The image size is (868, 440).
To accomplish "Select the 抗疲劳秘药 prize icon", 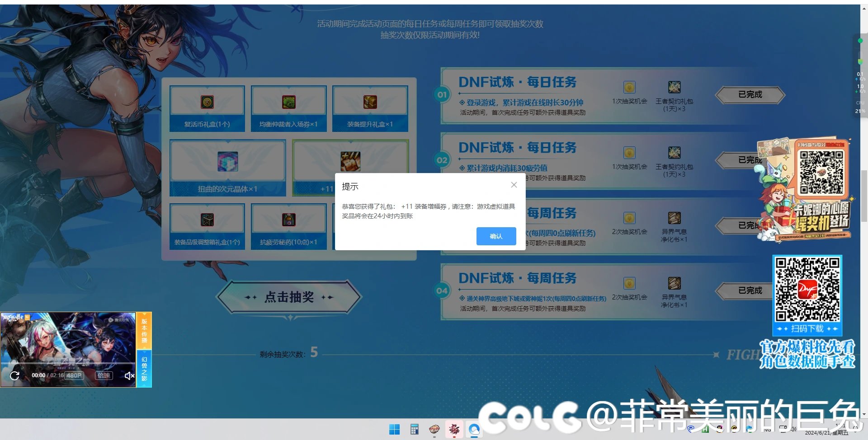I will click(288, 220).
